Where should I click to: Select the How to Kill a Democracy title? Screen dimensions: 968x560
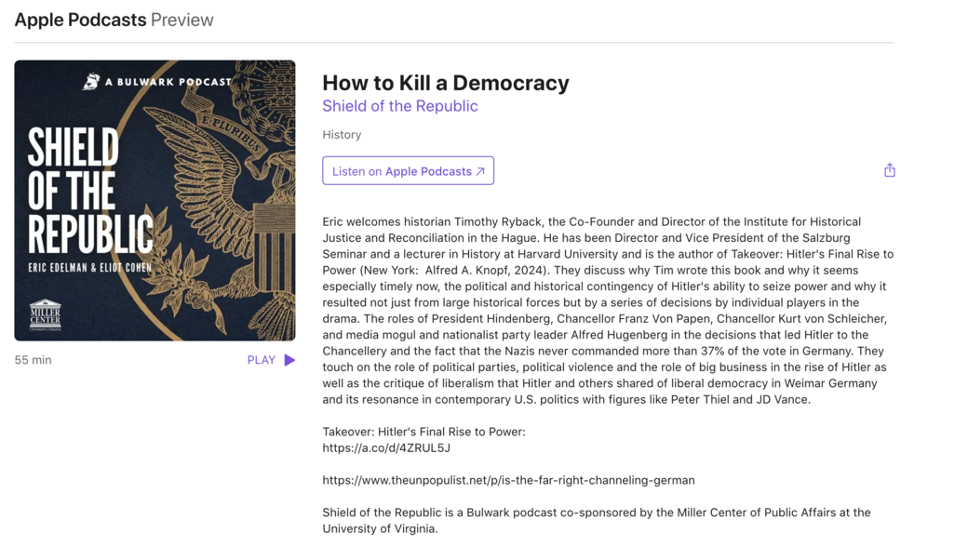(x=446, y=83)
